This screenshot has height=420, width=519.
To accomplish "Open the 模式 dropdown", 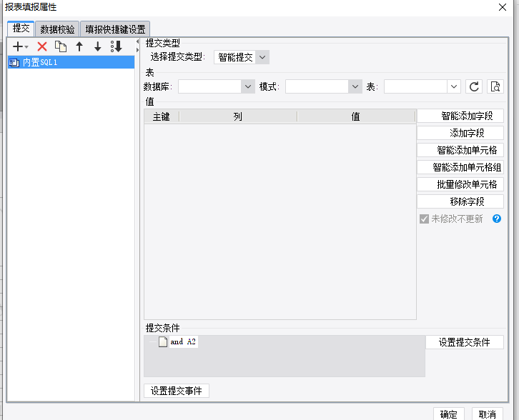I will pos(355,86).
